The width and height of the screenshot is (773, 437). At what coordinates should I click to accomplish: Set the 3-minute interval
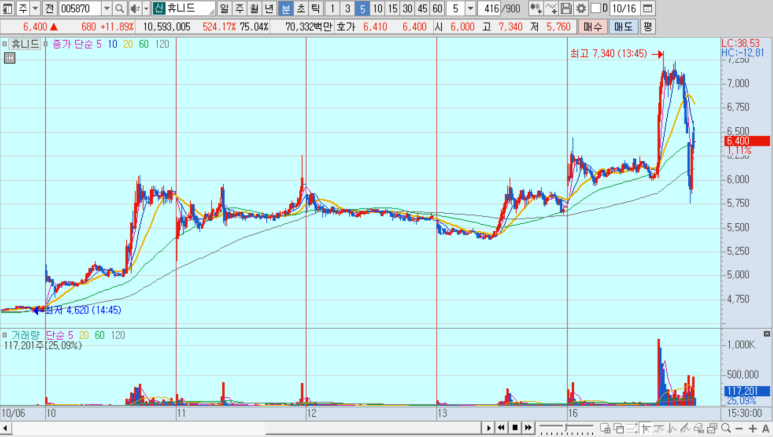click(347, 8)
